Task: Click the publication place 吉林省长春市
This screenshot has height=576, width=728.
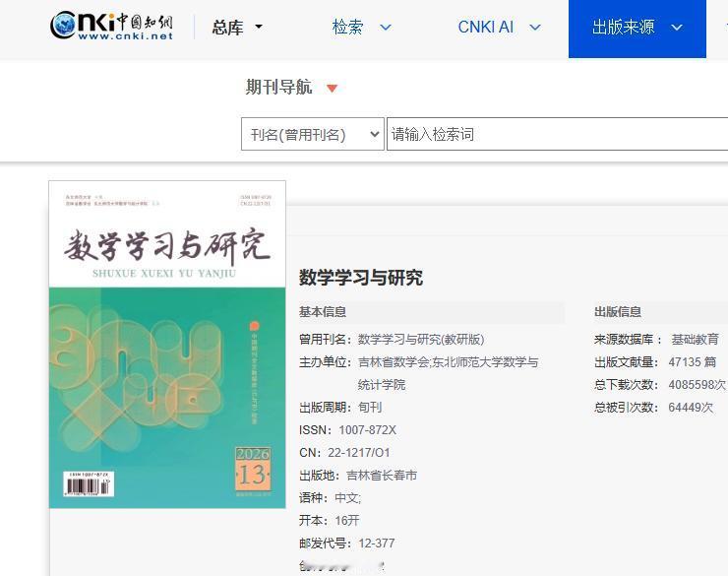Action: pyautogui.click(x=382, y=476)
